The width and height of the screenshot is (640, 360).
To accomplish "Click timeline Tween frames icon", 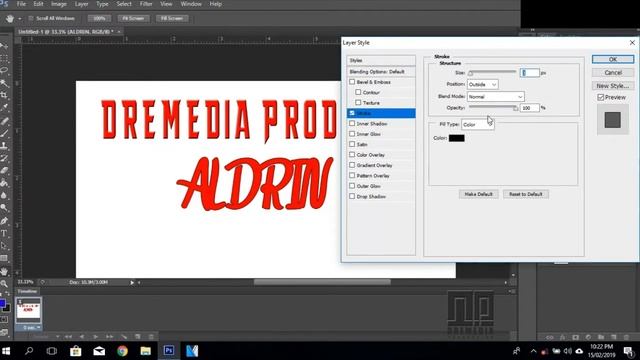I will (124, 337).
